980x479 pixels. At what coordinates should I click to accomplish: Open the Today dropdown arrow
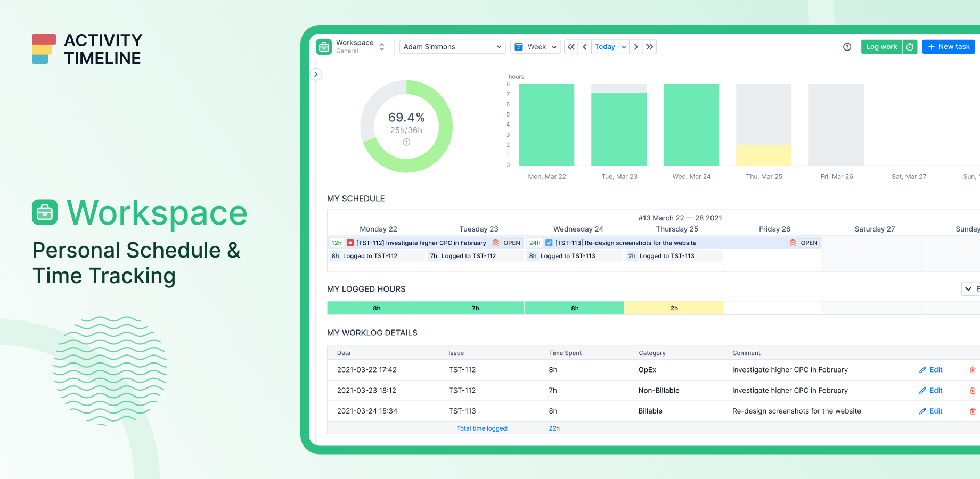tap(624, 47)
